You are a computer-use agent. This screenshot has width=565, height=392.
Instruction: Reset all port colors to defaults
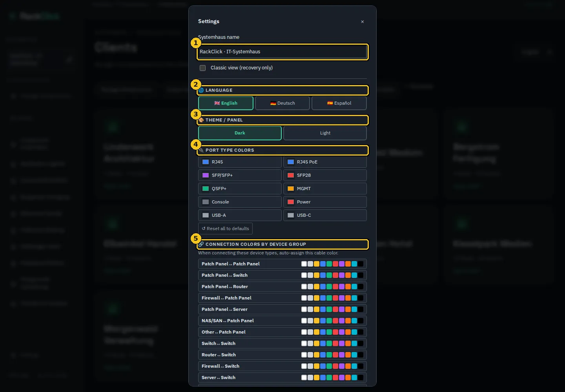pyautogui.click(x=225, y=229)
